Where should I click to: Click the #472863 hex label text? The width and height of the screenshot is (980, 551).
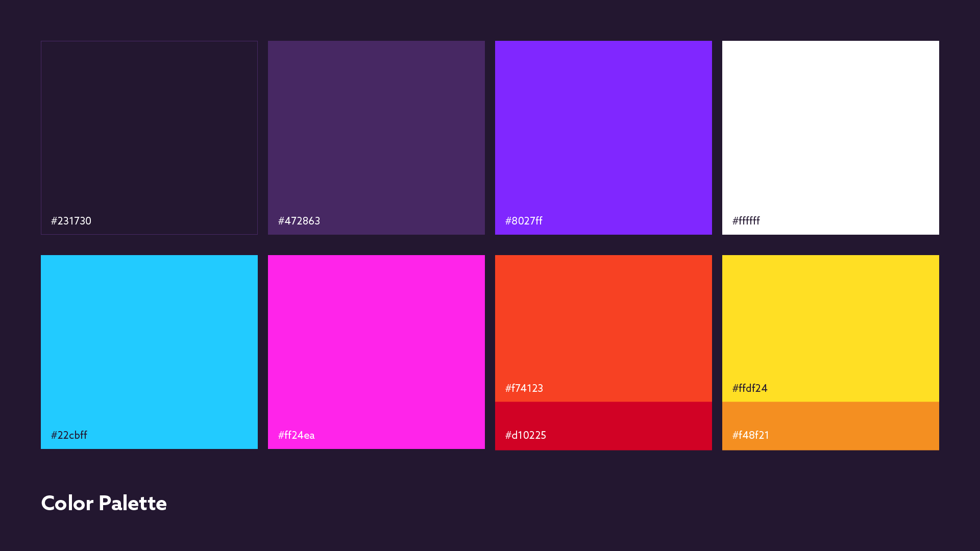pyautogui.click(x=299, y=221)
